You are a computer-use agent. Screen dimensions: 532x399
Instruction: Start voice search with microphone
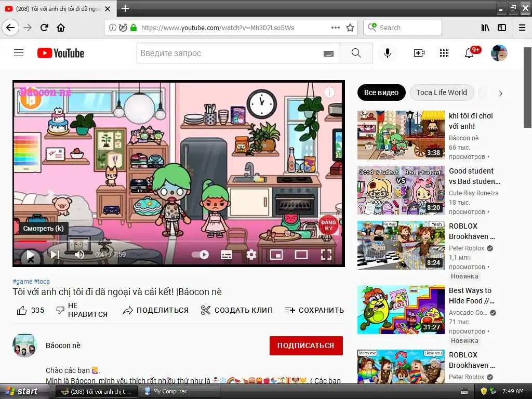click(x=388, y=53)
